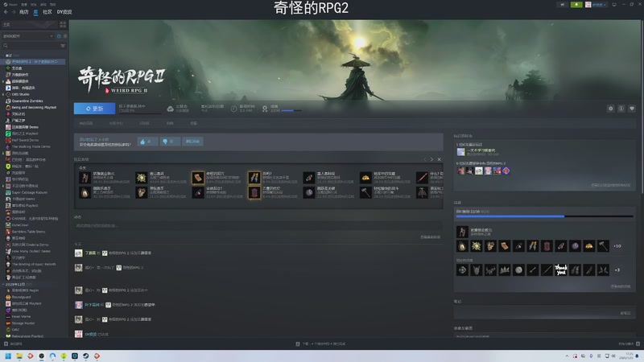Open advanced filter options icon

click(x=63, y=46)
